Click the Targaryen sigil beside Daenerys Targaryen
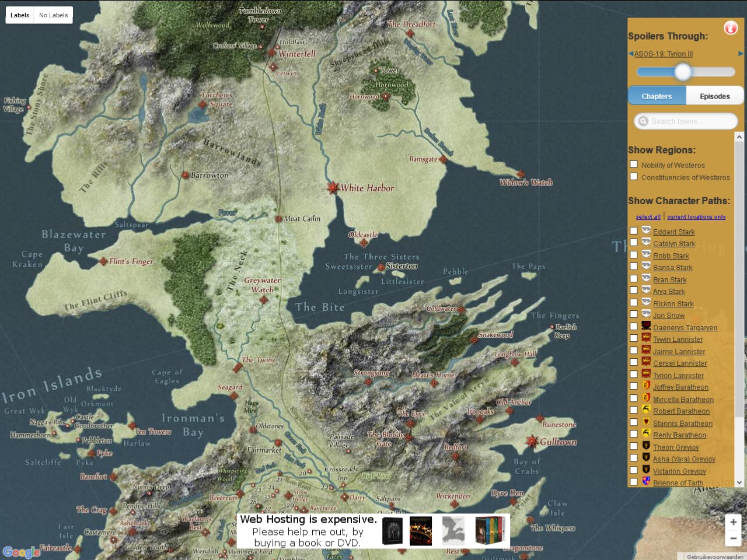Viewport: 747px width, 560px height. point(645,326)
